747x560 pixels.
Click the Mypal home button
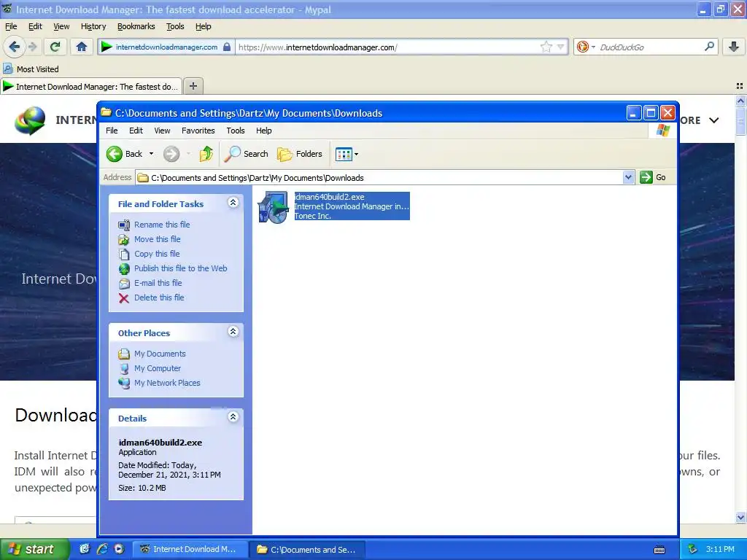pos(82,47)
